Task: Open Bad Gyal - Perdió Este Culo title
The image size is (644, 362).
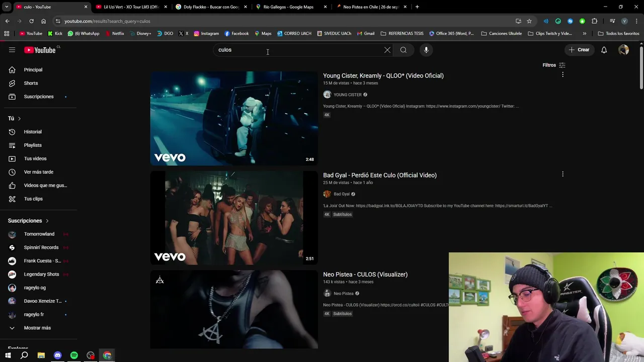Action: [380, 175]
